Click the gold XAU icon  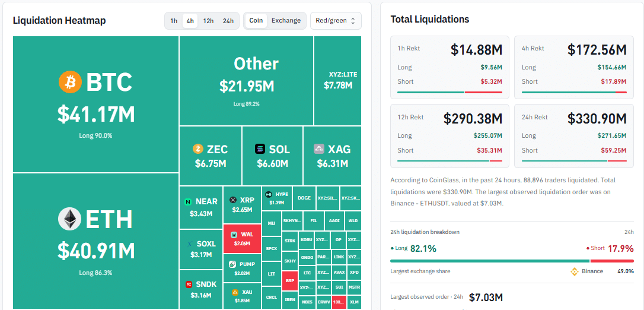pyautogui.click(x=235, y=293)
